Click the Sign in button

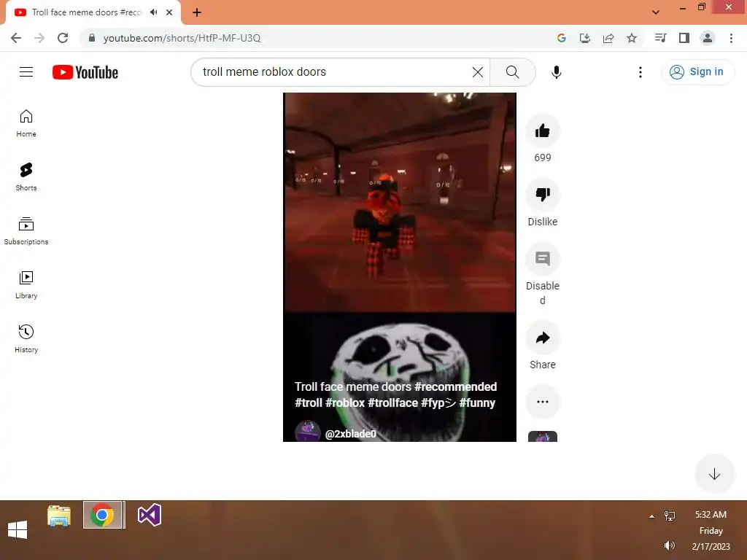click(697, 72)
